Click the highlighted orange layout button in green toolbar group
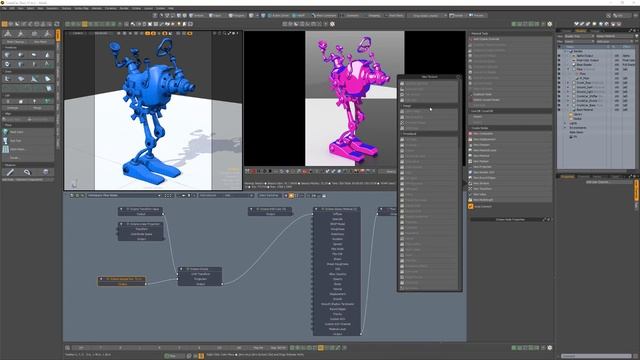The width and height of the screenshot is (640, 360). (x=84, y=24)
